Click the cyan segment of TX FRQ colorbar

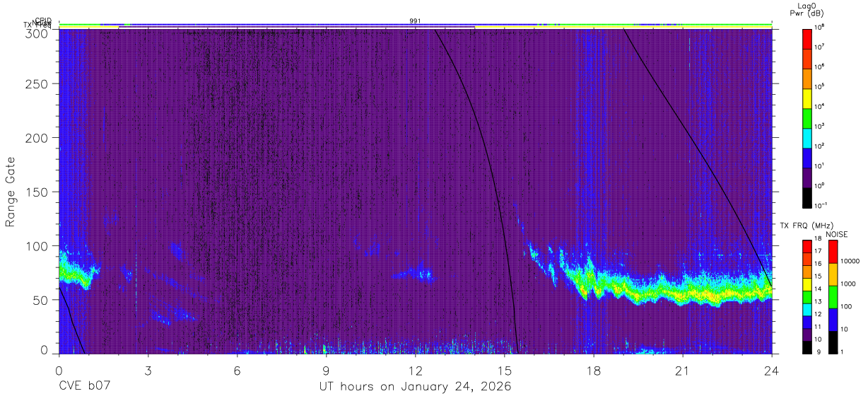pyautogui.click(x=807, y=309)
